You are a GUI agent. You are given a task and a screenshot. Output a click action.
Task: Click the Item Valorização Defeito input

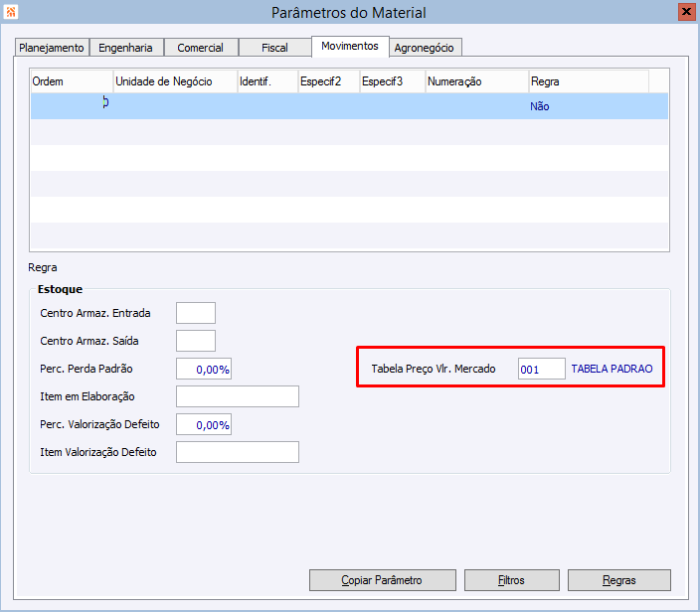[x=238, y=452]
